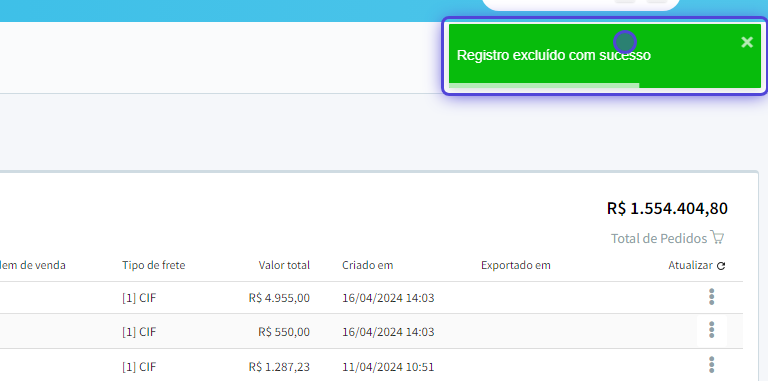Click creation date in R$ 550,00 row

pos(388,332)
